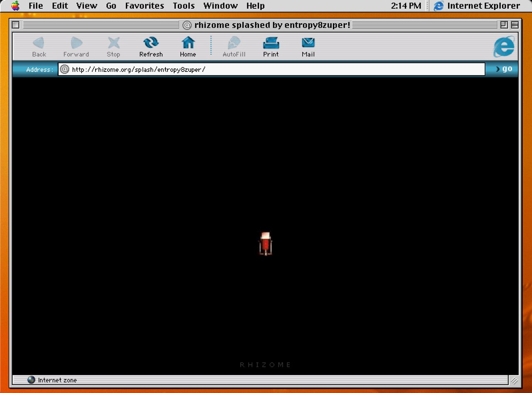Click the AutoFill pencil icon
Screen dimensions: 532x393
pos(234,43)
